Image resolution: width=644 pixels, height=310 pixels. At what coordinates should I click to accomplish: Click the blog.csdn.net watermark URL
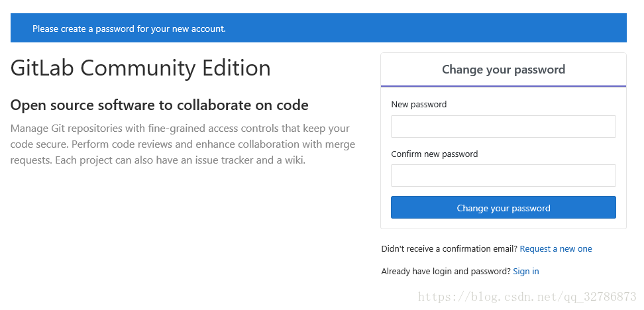point(527,297)
